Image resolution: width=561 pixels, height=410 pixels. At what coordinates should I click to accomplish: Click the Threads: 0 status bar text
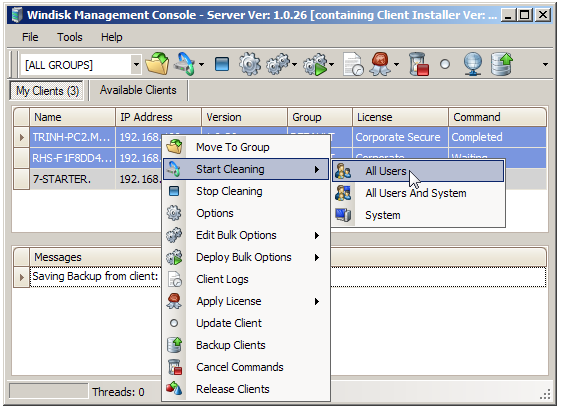[118, 392]
